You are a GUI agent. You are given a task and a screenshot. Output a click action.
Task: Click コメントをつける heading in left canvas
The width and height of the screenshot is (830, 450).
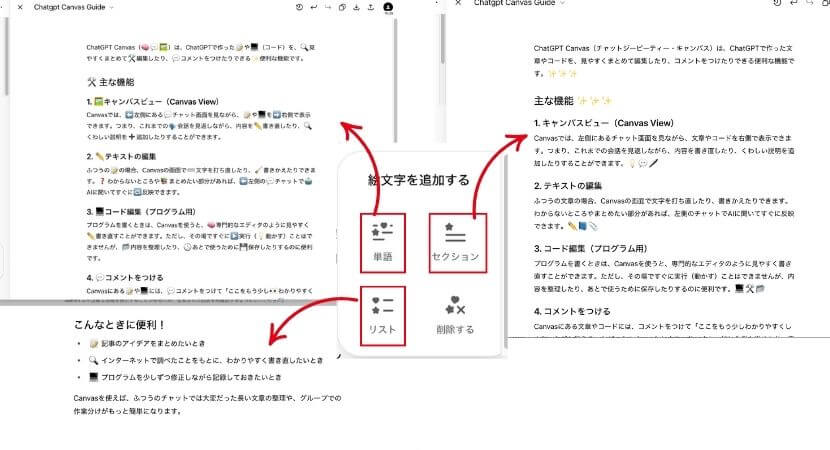coord(125,277)
